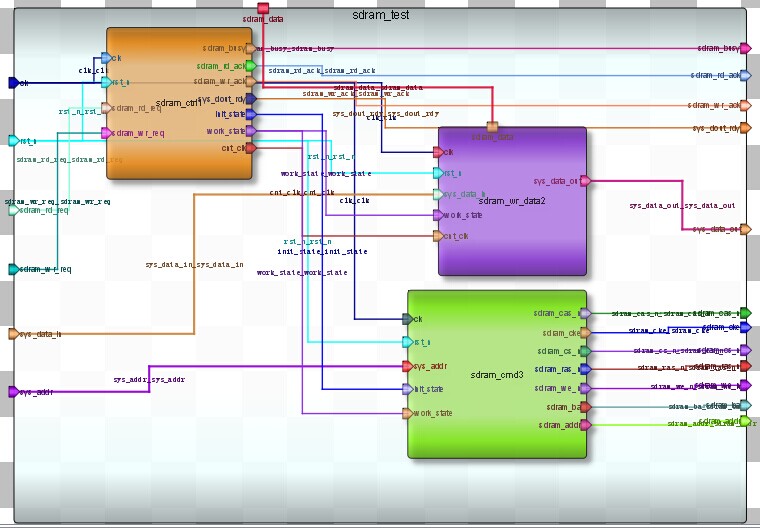Screen dimensions: 760x528
Task: Select the green sdram_cmd3 module block
Action: click(x=497, y=374)
